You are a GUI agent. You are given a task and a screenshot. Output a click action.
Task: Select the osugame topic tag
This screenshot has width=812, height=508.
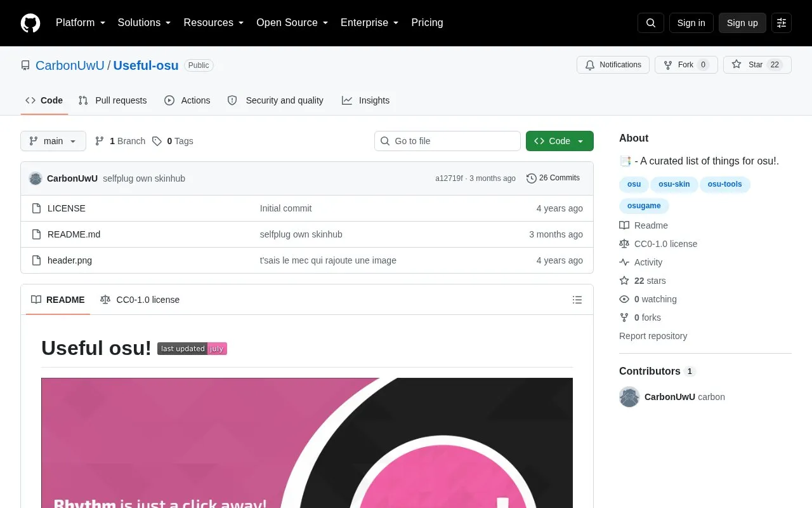point(644,206)
